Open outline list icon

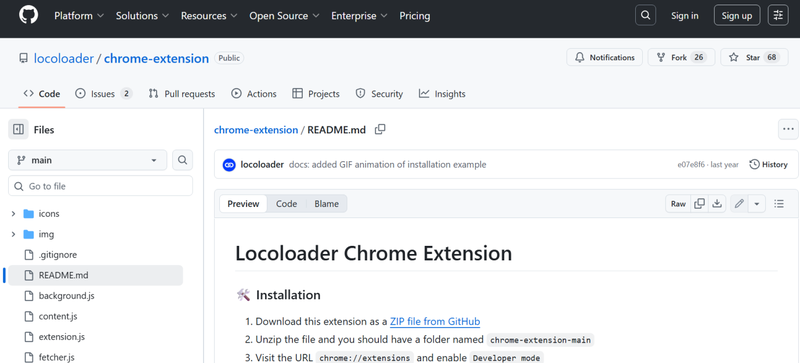point(779,204)
